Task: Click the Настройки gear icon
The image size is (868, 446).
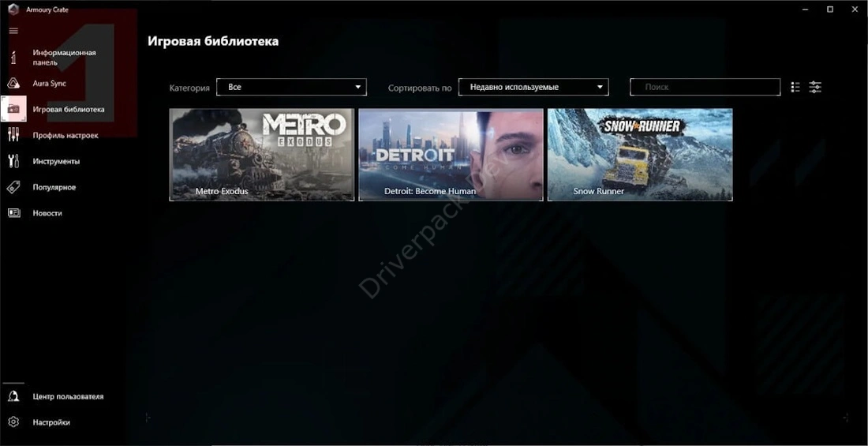Action: (x=13, y=422)
